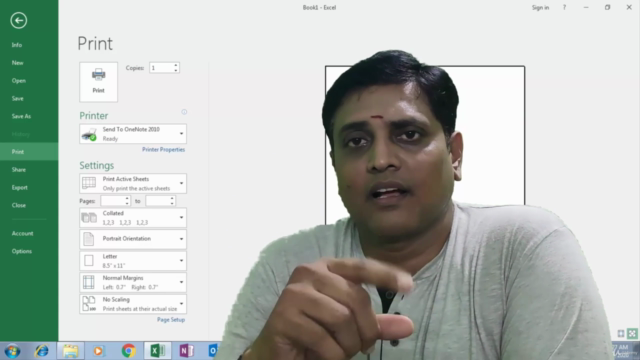Click the Show Margins icon
Viewport: 640px width, 360px height.
621,333
